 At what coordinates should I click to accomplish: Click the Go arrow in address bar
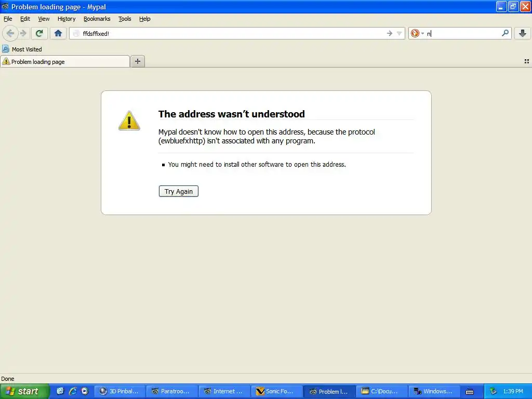point(390,33)
